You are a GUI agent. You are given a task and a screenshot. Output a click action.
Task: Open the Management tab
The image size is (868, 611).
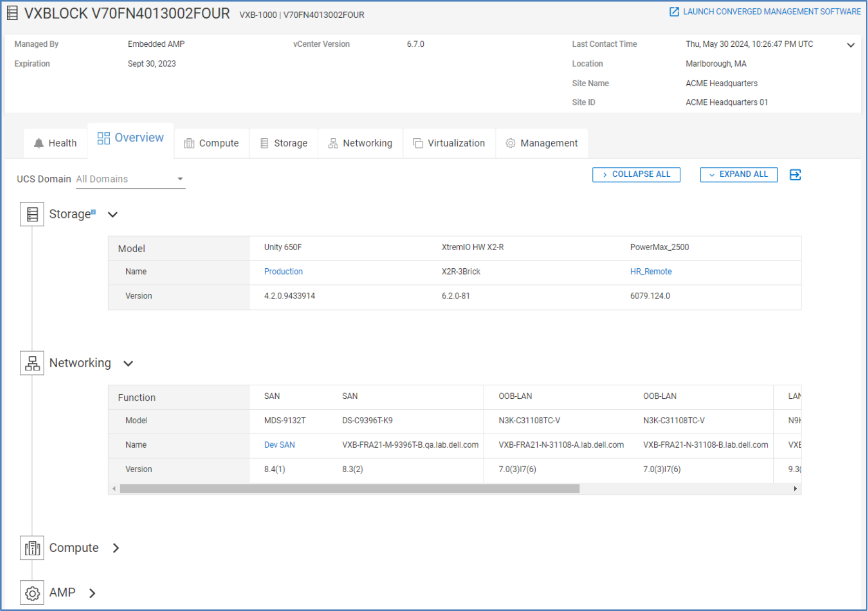tap(542, 143)
